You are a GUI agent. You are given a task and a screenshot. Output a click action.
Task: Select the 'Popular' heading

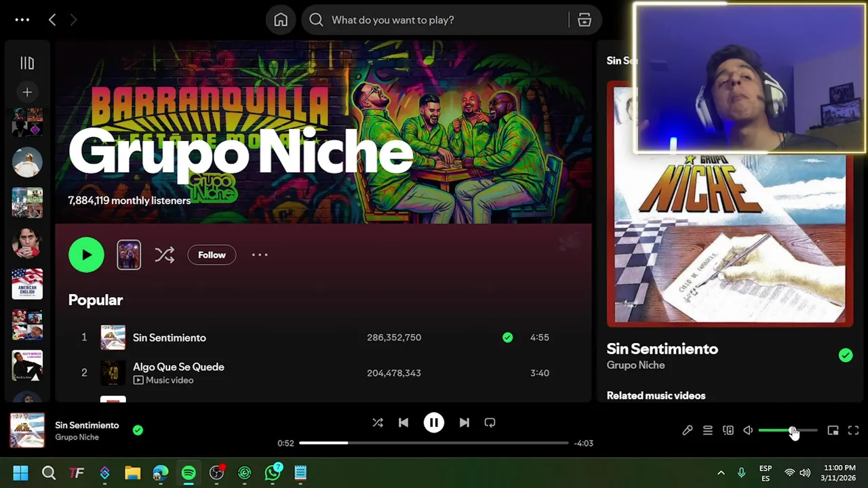pos(96,300)
